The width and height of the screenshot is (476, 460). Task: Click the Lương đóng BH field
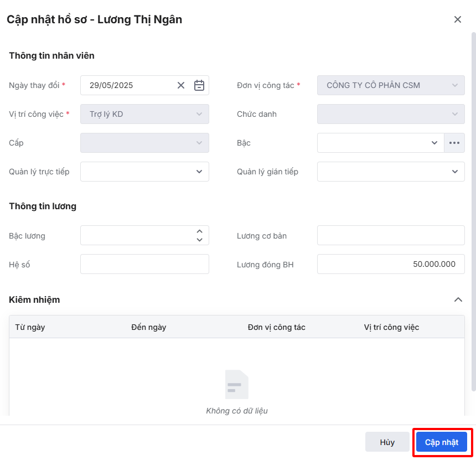[390, 264]
